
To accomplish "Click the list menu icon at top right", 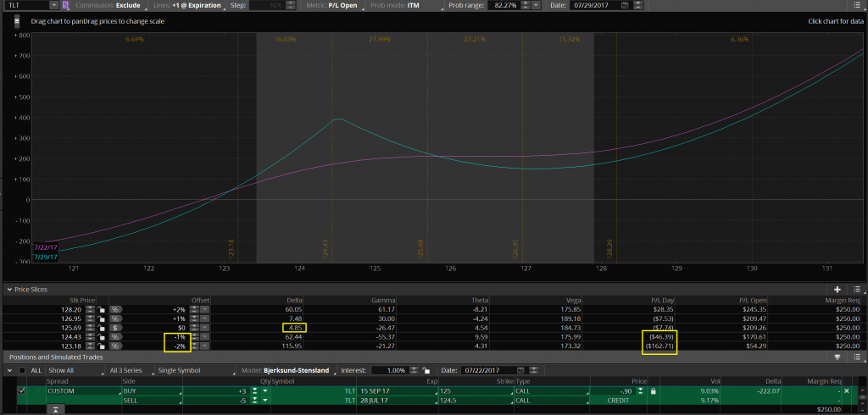I will pyautogui.click(x=856, y=5).
